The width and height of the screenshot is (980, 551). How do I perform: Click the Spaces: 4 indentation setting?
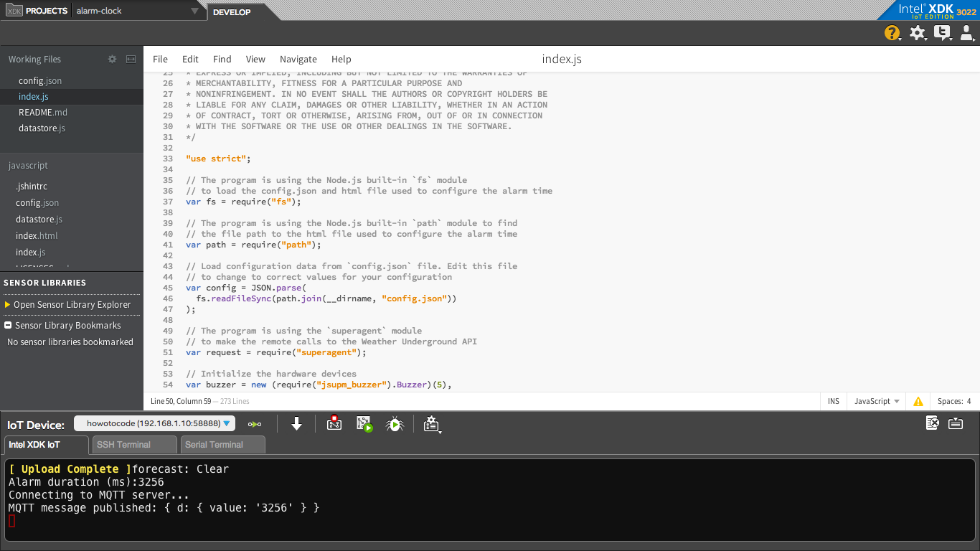954,401
